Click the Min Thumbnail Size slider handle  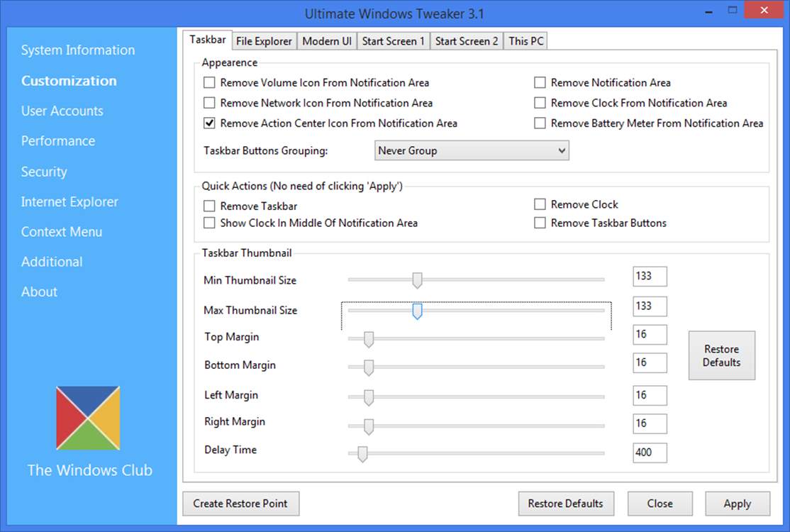coord(417,280)
